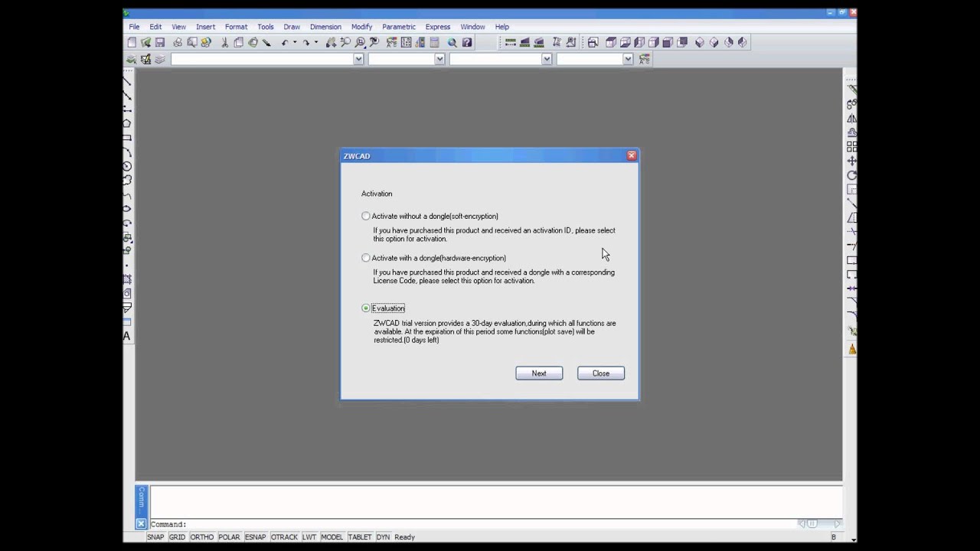980x551 pixels.
Task: Toggle LWT lineweight display
Action: (x=309, y=537)
